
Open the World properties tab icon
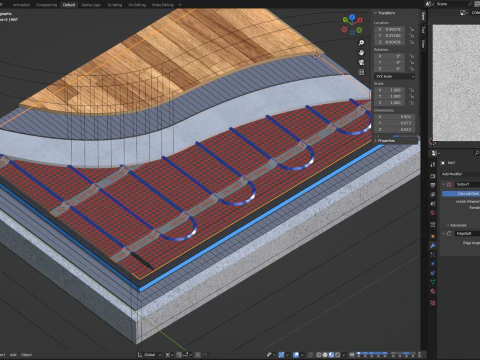[x=433, y=213]
